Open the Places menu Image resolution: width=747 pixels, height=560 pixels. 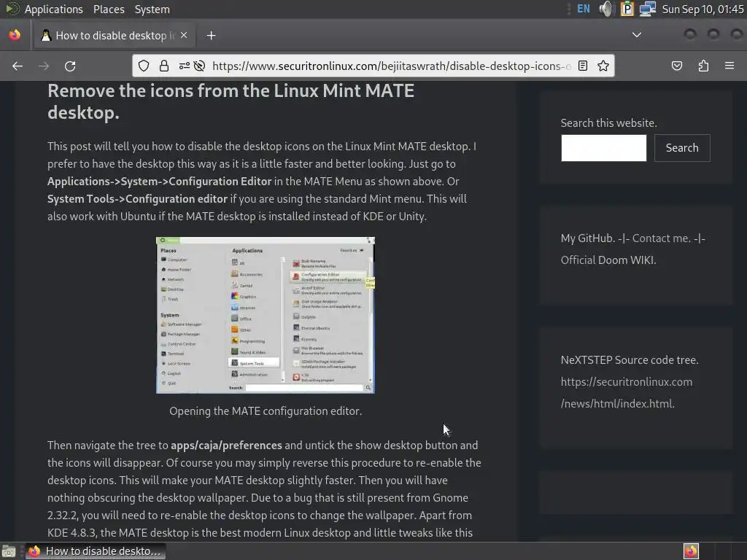tap(109, 9)
